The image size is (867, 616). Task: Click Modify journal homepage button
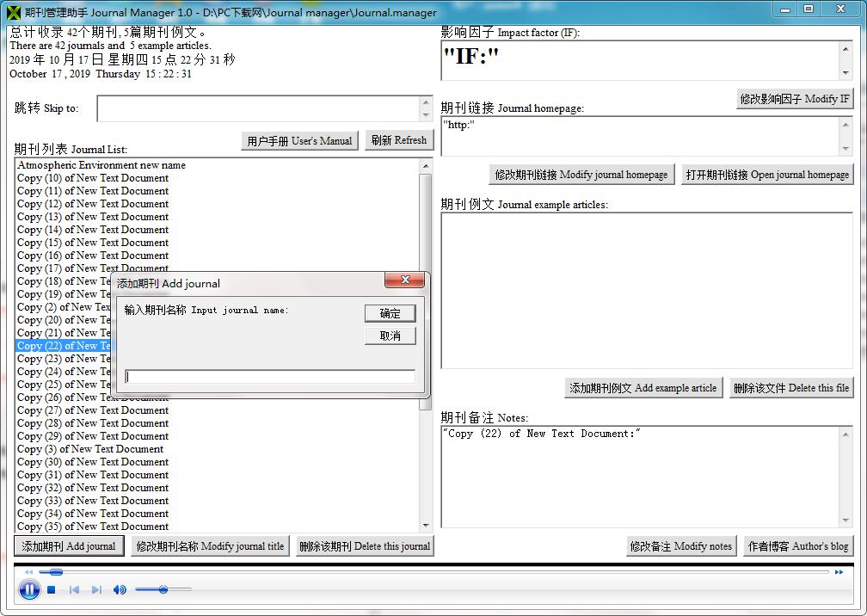click(x=581, y=175)
